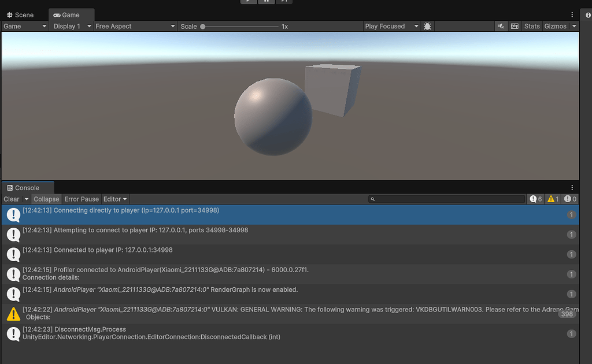The image size is (592, 364).
Task: Mute audio in the Game view
Action: coord(501,26)
